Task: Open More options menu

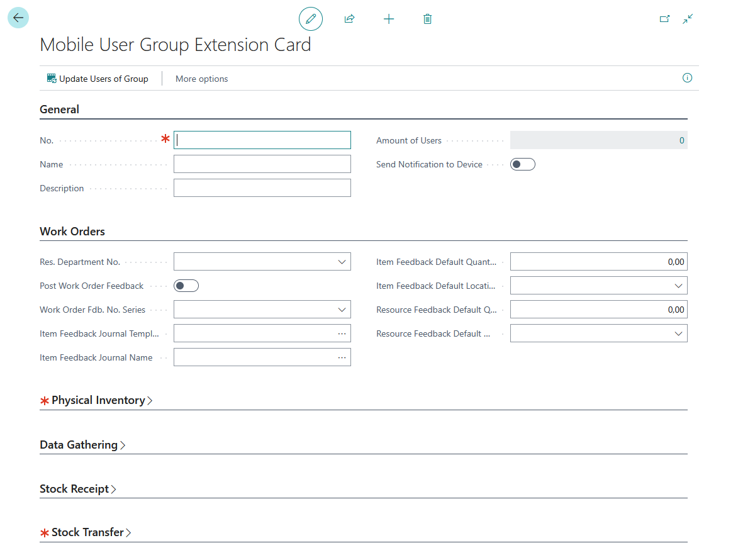Action: pyautogui.click(x=201, y=79)
